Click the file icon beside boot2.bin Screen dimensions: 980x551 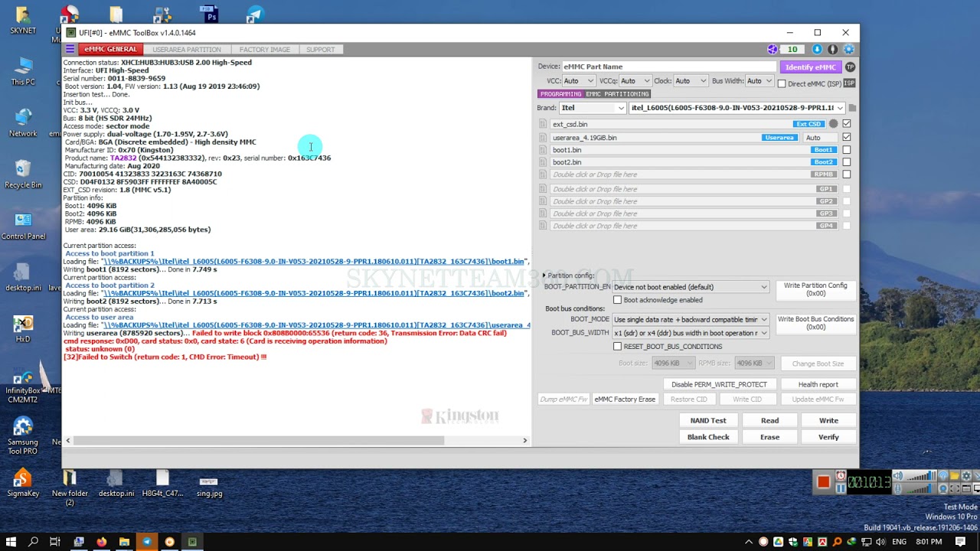543,162
